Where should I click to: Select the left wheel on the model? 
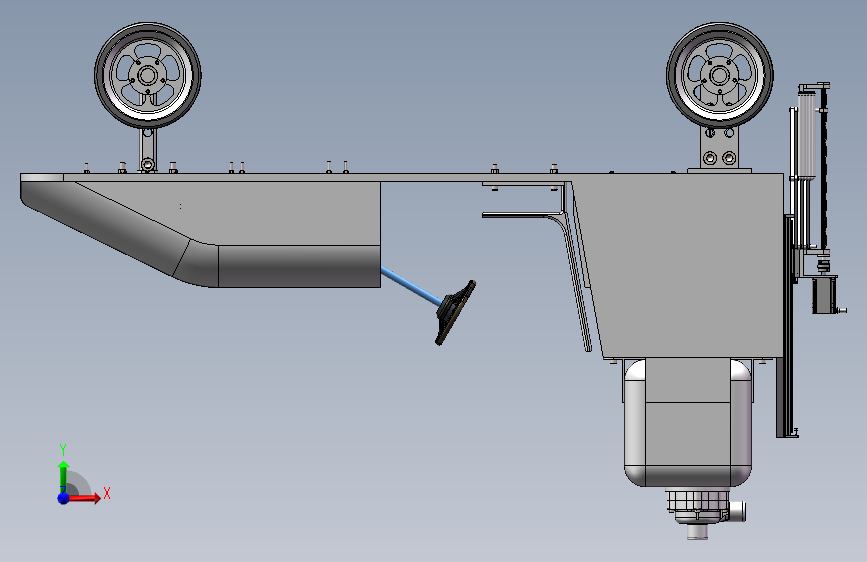point(148,75)
